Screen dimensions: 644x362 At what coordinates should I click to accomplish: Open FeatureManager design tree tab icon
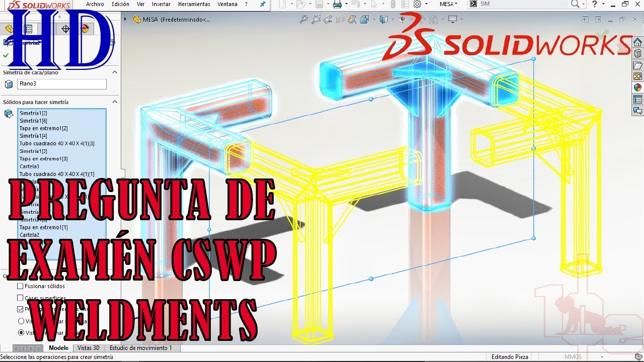9,29
